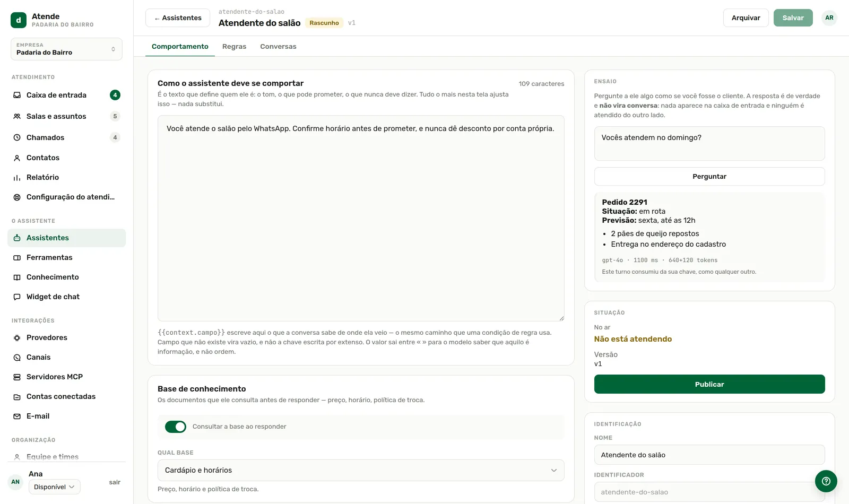849x504 pixels.
Task: Click the Salvar button
Action: pyautogui.click(x=793, y=18)
